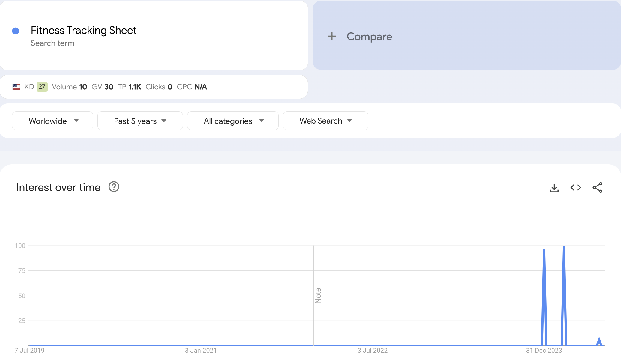The height and width of the screenshot is (364, 621).
Task: Click the Volume 10 metric
Action: (x=70, y=87)
